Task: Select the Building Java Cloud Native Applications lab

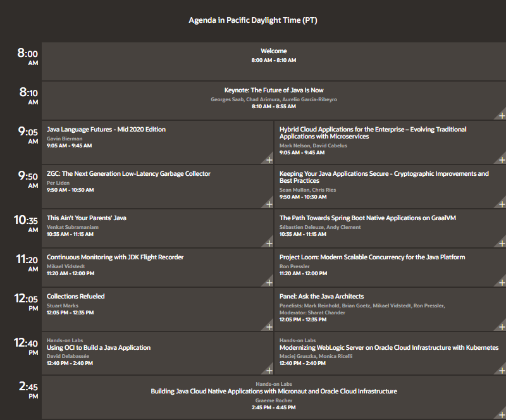Action: coord(273,392)
